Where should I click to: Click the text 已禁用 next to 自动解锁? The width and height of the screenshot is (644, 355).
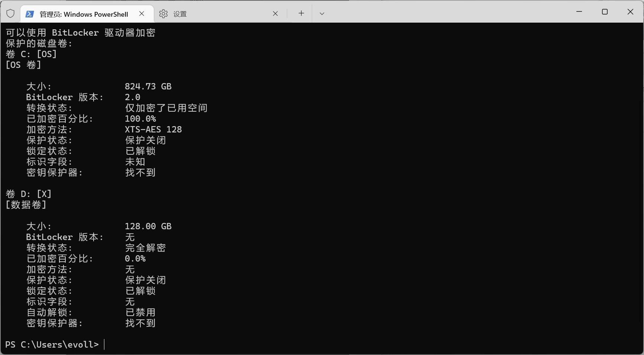pos(140,312)
